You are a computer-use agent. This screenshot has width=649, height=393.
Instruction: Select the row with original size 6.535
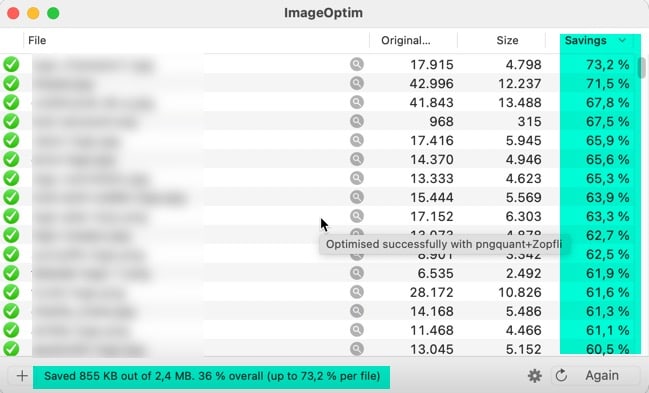click(x=321, y=273)
